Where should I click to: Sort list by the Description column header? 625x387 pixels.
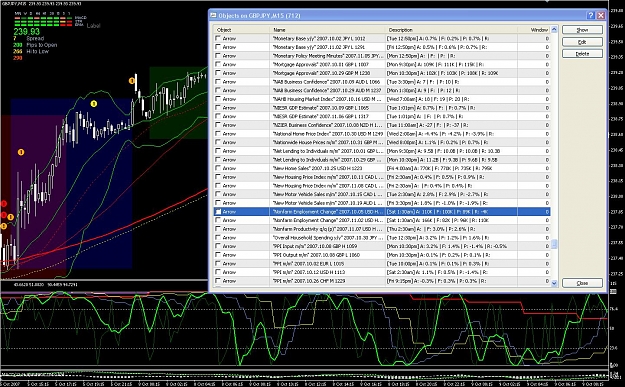point(451,30)
